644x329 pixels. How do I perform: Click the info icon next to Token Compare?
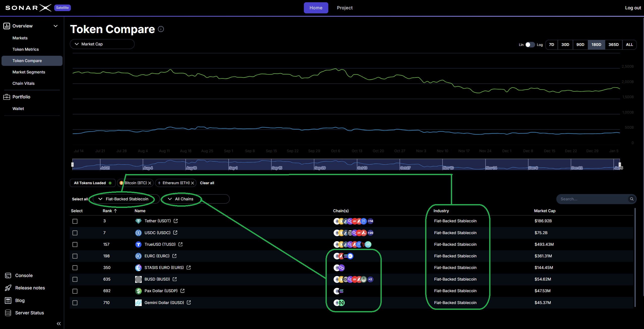pyautogui.click(x=161, y=29)
